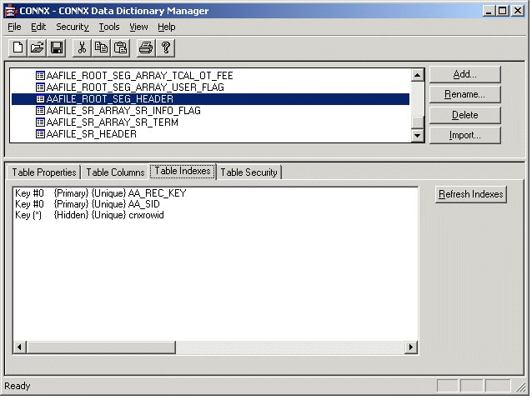Click the Help question mark icon
The height and width of the screenshot is (400, 532).
(x=165, y=47)
